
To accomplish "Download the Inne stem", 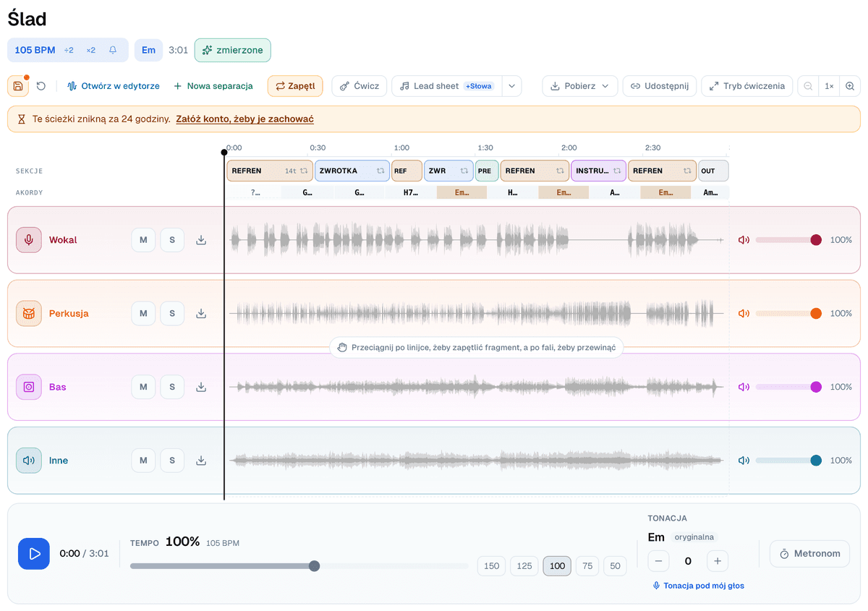I will point(201,461).
